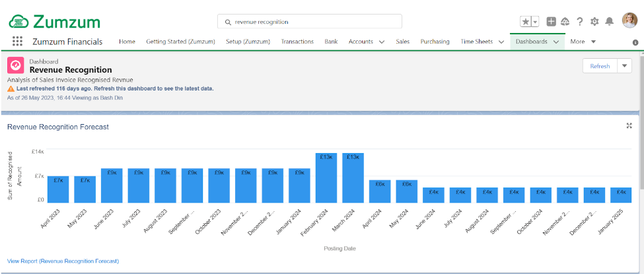Expand the Time Sheets chevron
The width and height of the screenshot is (644, 274).
point(501,42)
